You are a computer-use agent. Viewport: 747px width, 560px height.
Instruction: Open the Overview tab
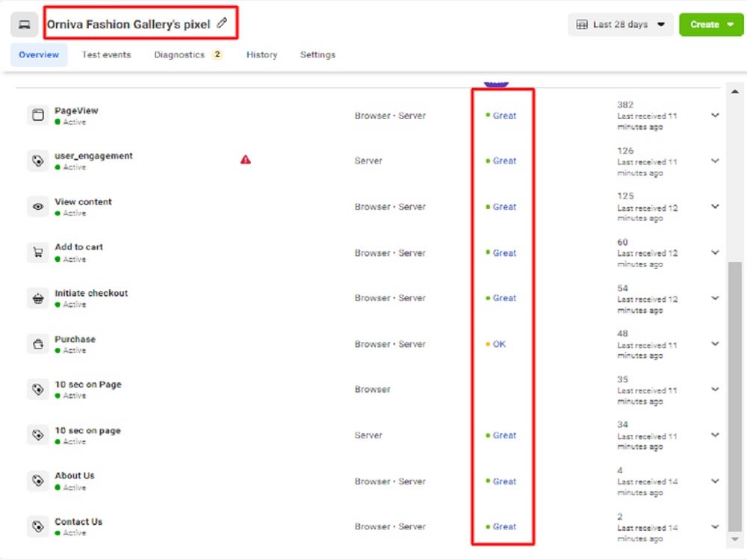[x=39, y=55]
